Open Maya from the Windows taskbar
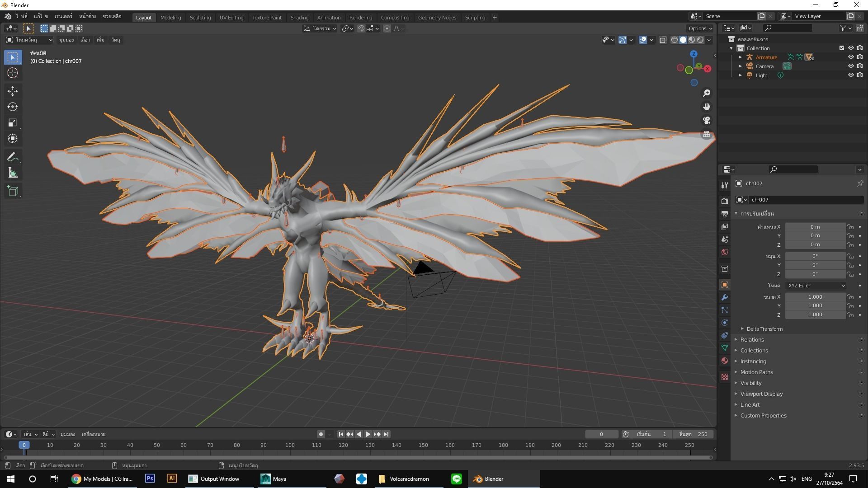The height and width of the screenshot is (488, 868). tap(292, 479)
